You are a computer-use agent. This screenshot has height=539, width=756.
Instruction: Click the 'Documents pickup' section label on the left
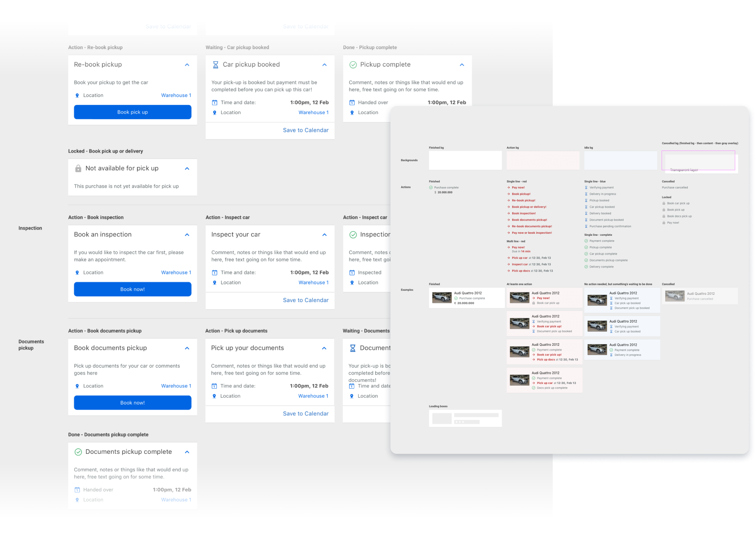point(31,345)
